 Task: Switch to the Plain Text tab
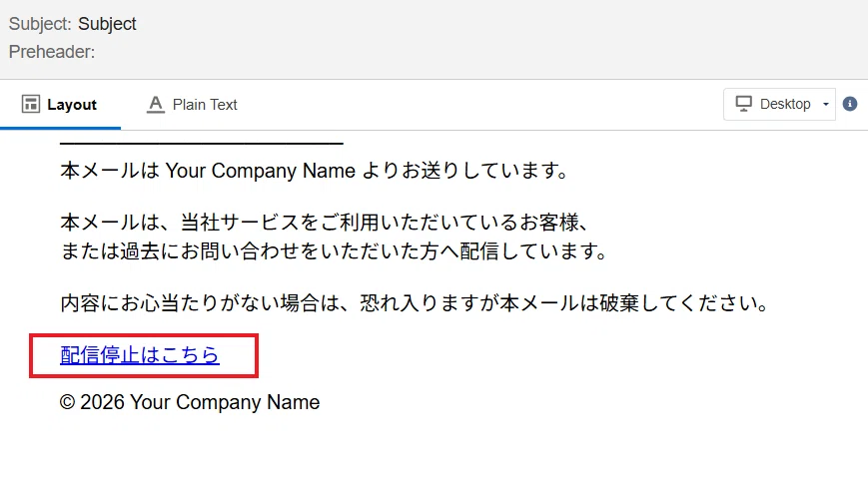coord(192,104)
